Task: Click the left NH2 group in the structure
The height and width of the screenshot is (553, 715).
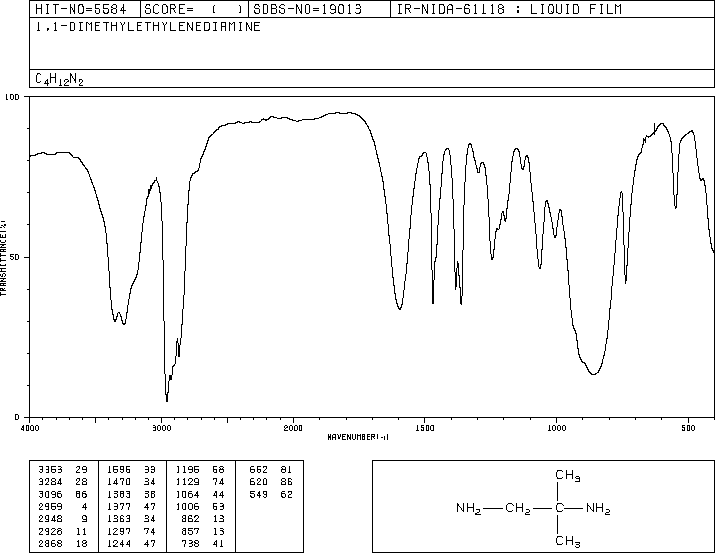Action: coord(468,508)
